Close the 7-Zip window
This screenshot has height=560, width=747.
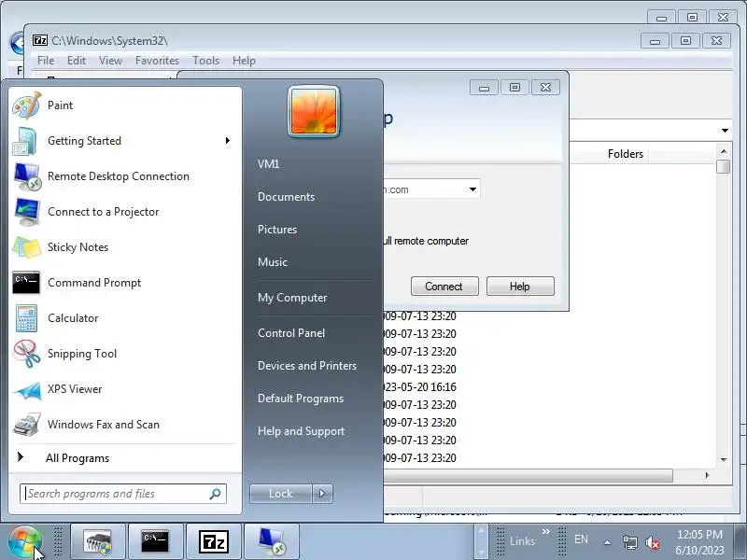tap(716, 41)
